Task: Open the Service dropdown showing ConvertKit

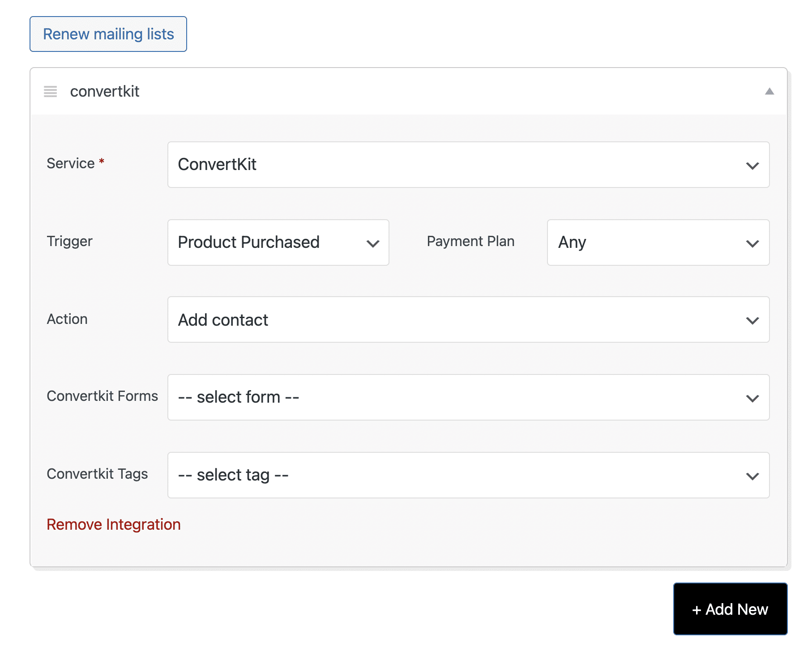Action: [x=467, y=165]
